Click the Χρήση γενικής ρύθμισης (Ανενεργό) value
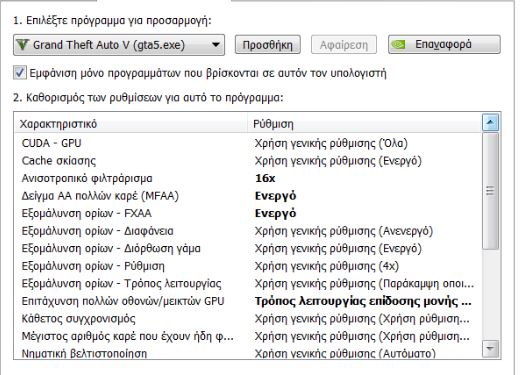 344,231
